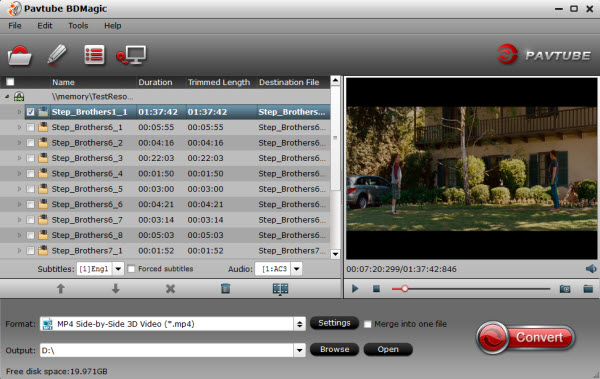Open the Help menu
Viewport: 600px width, 379px height.
pos(112,26)
